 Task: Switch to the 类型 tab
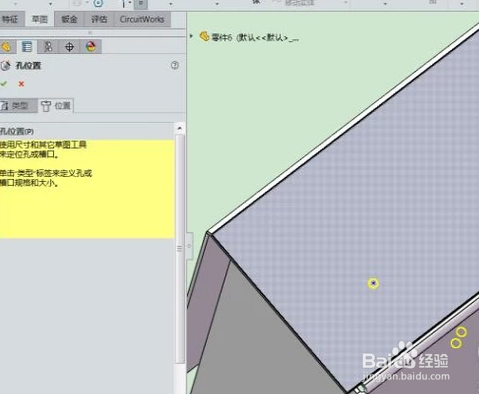click(x=18, y=106)
